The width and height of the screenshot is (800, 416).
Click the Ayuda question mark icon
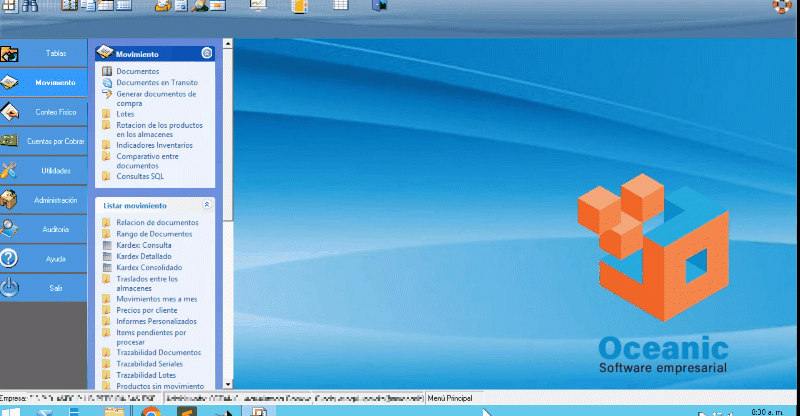coord(10,258)
